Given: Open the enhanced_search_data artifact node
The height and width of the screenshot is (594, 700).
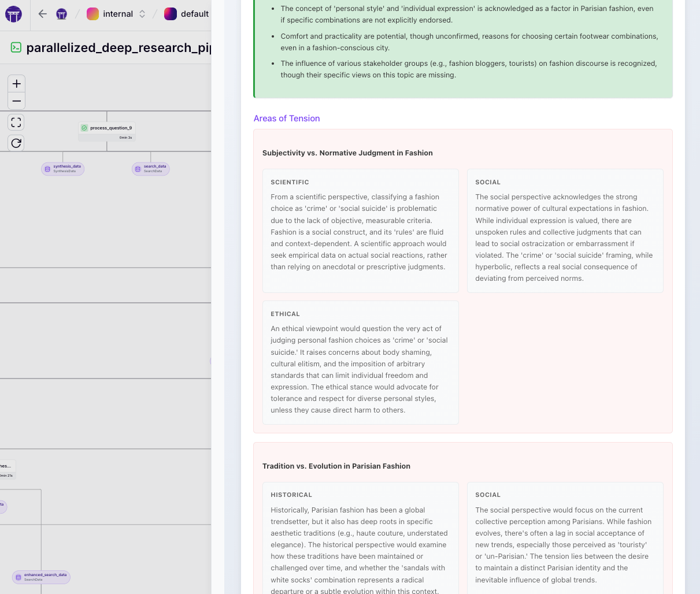Looking at the screenshot, I should (x=42, y=577).
